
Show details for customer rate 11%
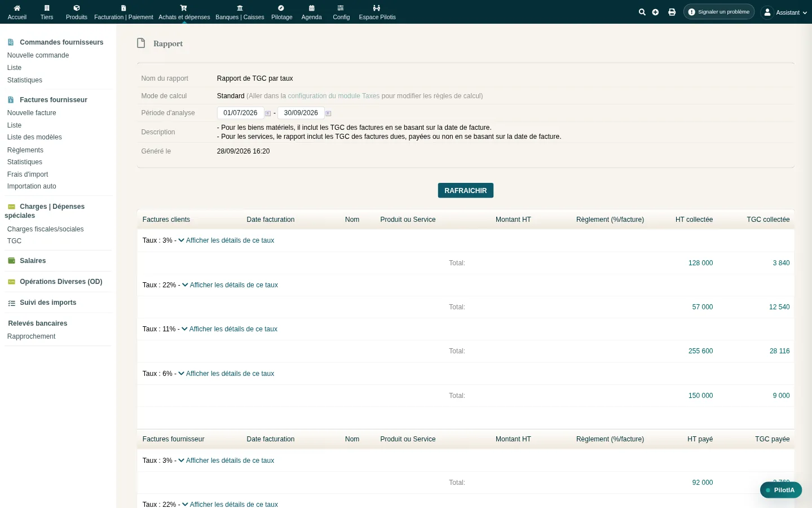(230, 329)
